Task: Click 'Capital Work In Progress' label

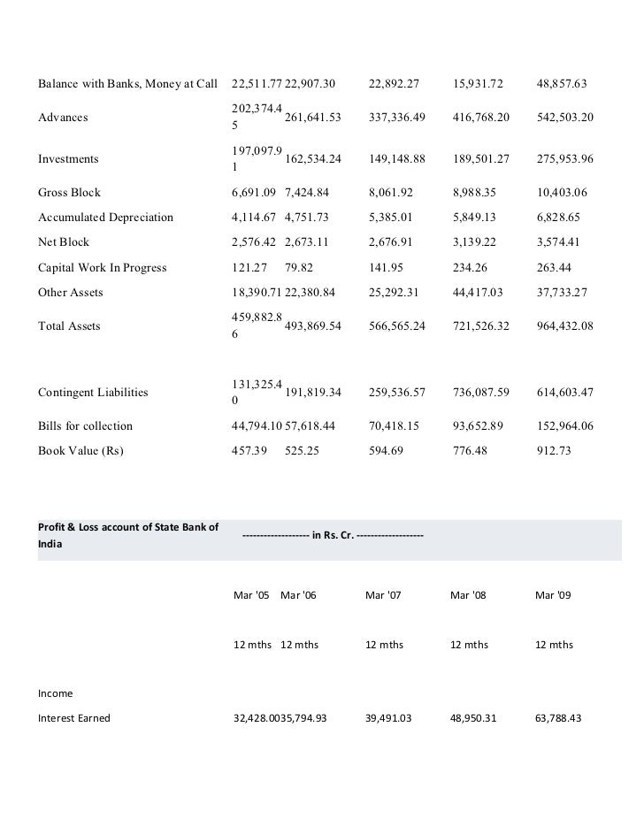Action: [102, 267]
